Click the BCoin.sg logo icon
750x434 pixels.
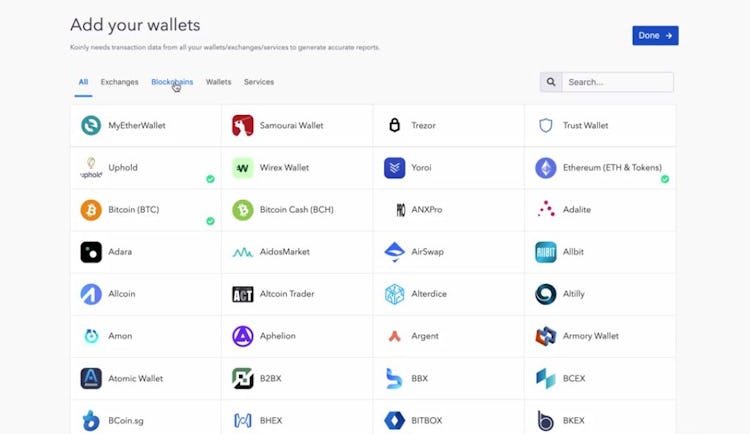point(91,420)
